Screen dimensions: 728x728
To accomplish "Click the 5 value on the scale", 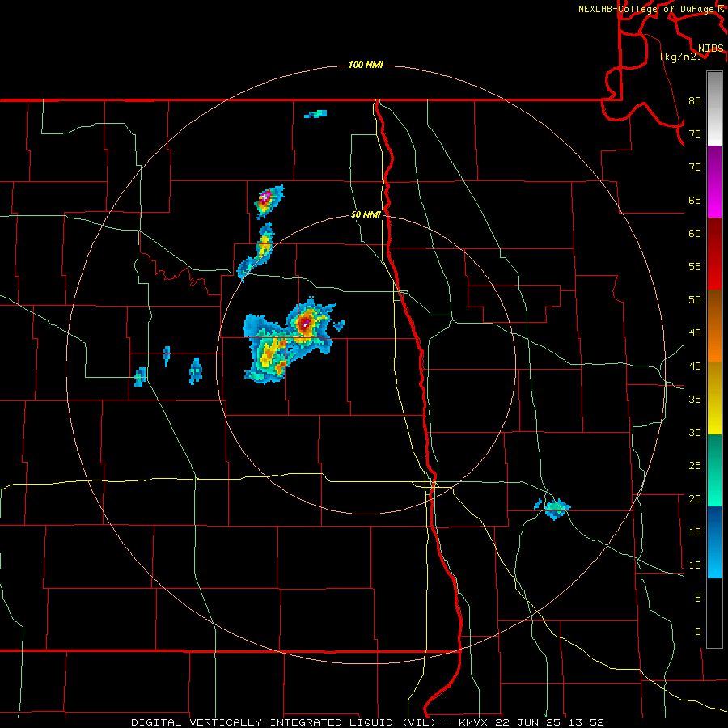I will coord(698,599).
